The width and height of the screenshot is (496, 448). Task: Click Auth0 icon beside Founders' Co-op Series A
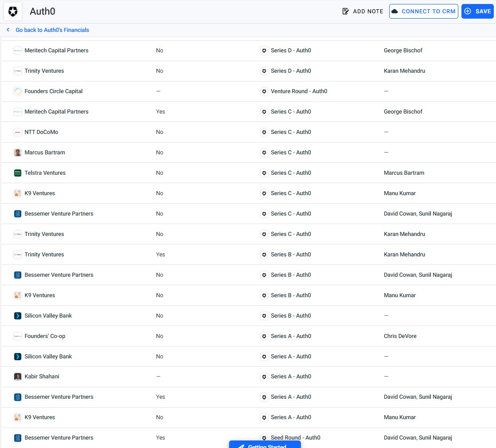tap(264, 336)
